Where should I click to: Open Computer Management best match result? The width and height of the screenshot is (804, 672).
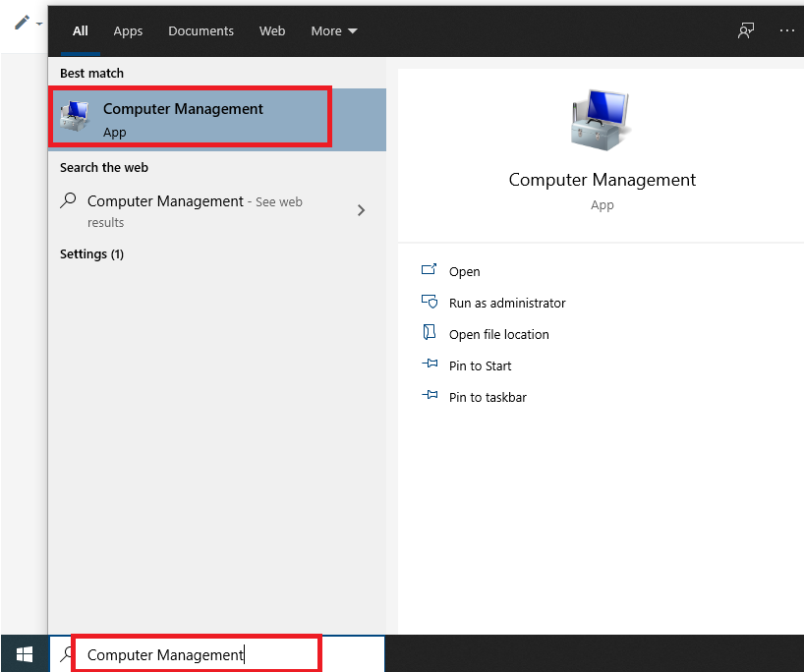(x=217, y=120)
